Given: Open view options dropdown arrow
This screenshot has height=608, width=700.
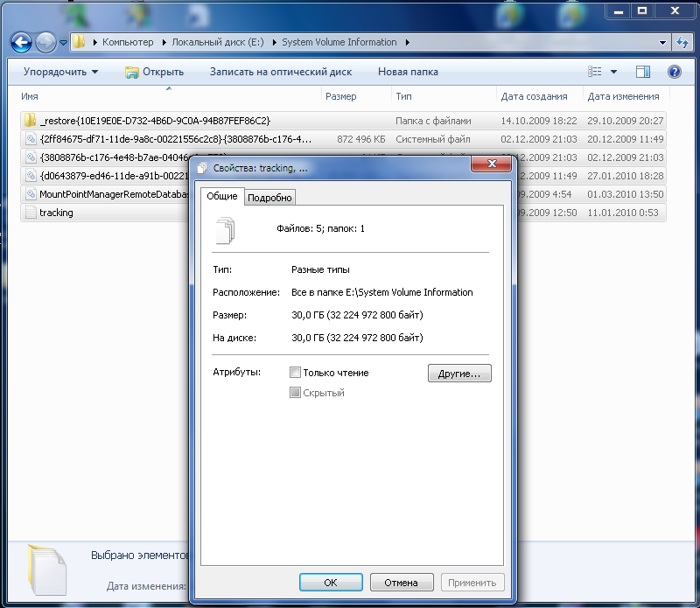Looking at the screenshot, I should pyautogui.click(x=614, y=72).
